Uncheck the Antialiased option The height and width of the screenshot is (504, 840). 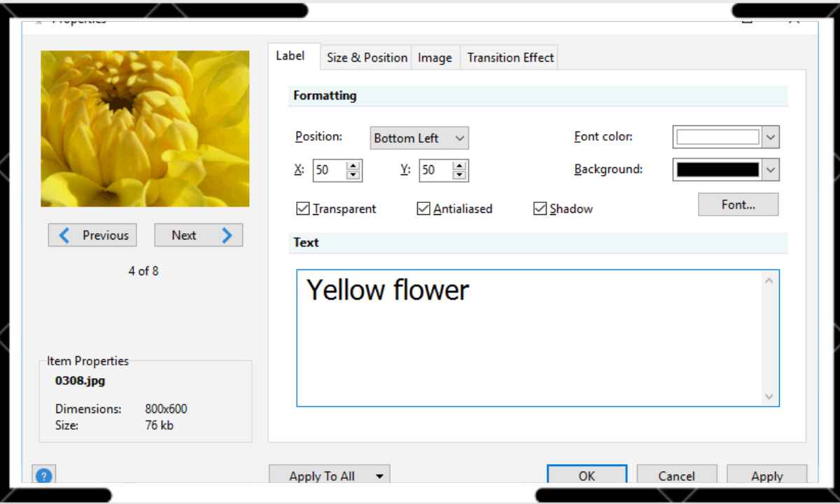pyautogui.click(x=423, y=209)
